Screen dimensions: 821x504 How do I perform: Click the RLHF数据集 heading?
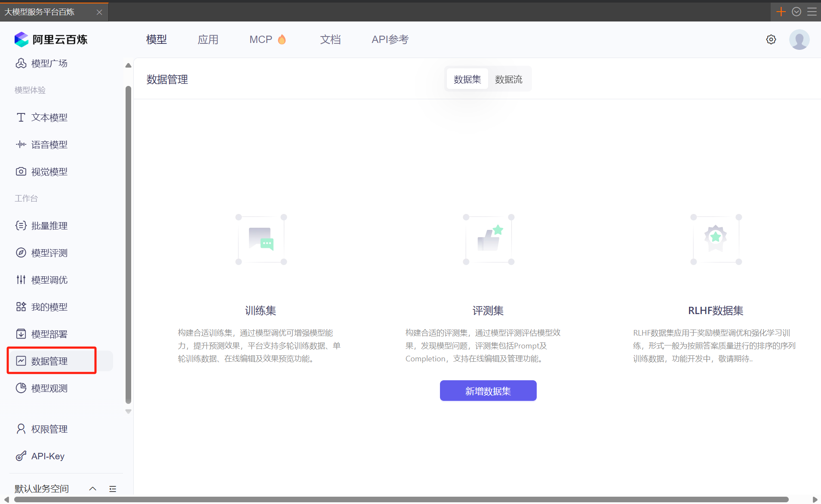[x=716, y=311]
